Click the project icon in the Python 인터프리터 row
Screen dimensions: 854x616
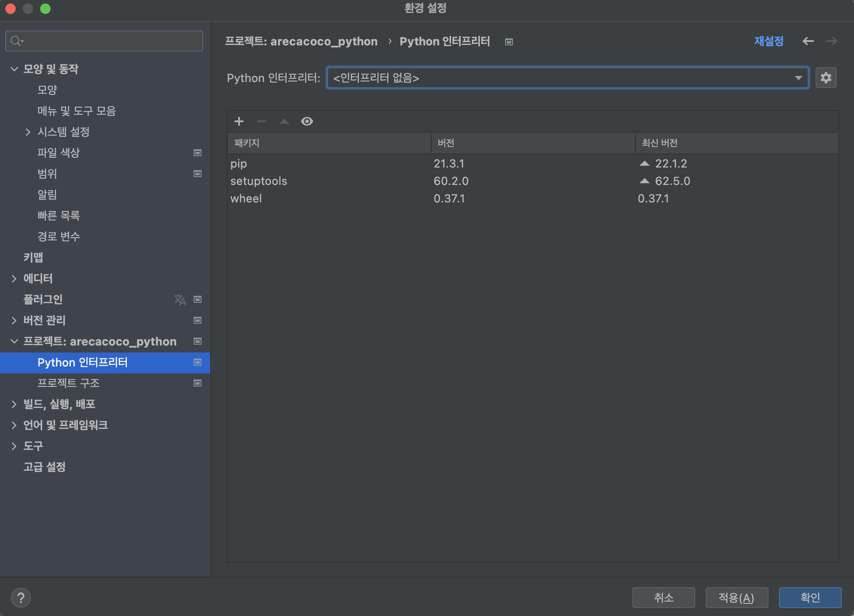click(198, 362)
